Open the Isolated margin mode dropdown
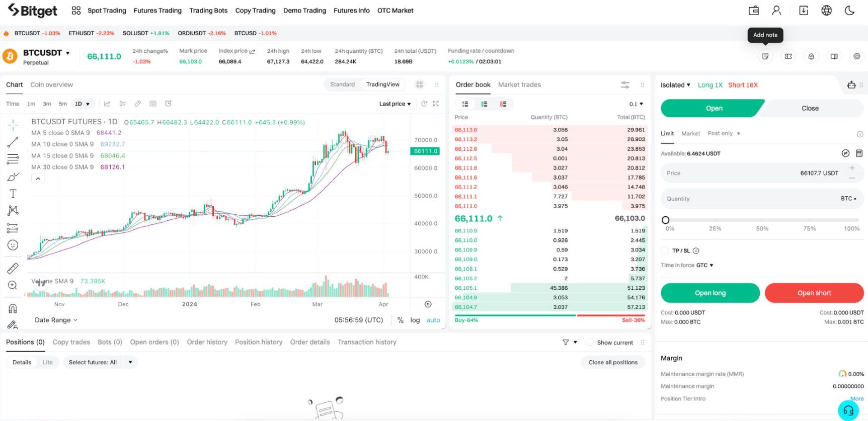Image resolution: width=868 pixels, height=421 pixels. [x=675, y=85]
